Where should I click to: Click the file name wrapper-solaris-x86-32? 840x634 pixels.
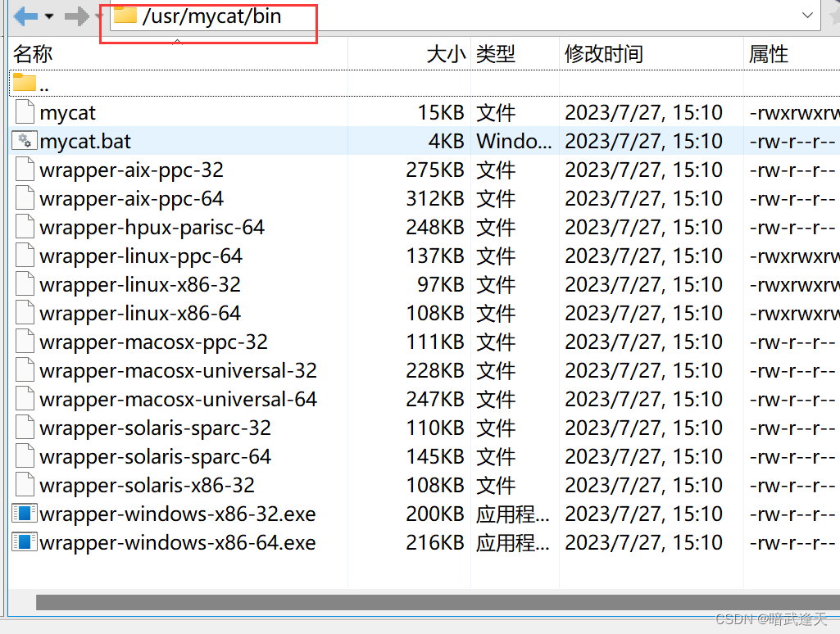coord(148,486)
